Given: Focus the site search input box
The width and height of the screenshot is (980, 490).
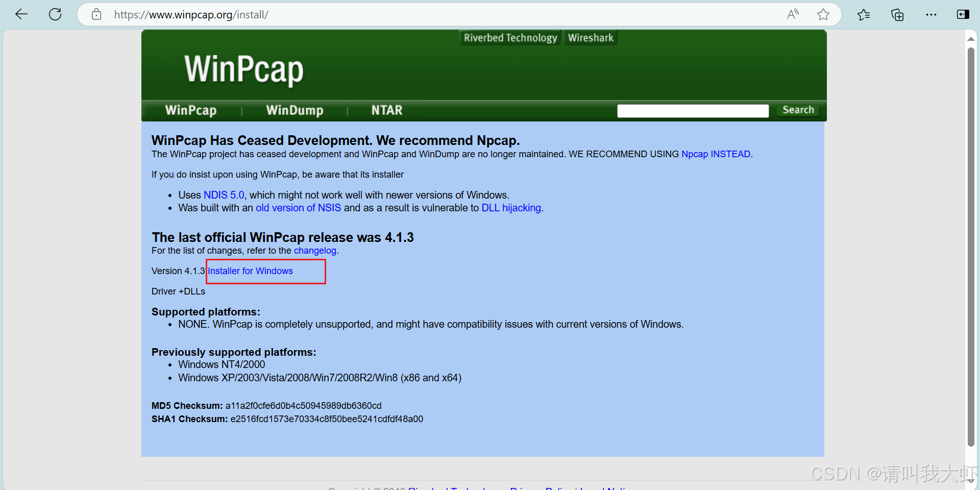Looking at the screenshot, I should [x=693, y=111].
